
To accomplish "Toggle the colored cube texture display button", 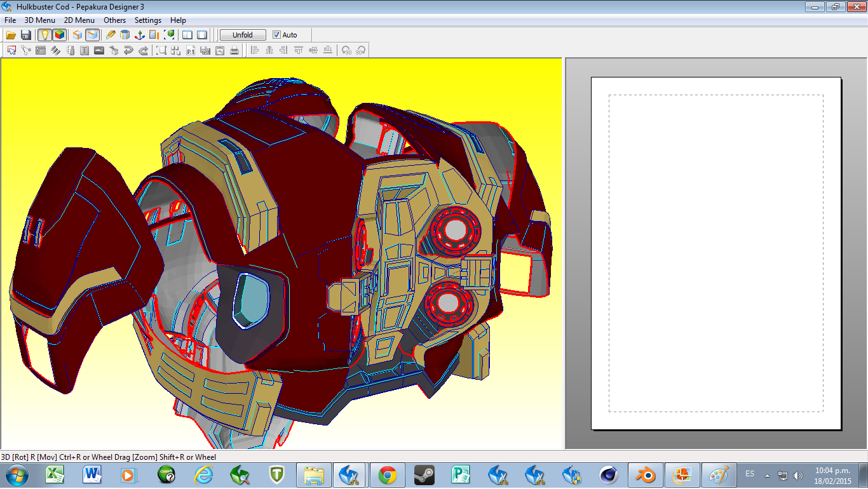I will point(59,35).
